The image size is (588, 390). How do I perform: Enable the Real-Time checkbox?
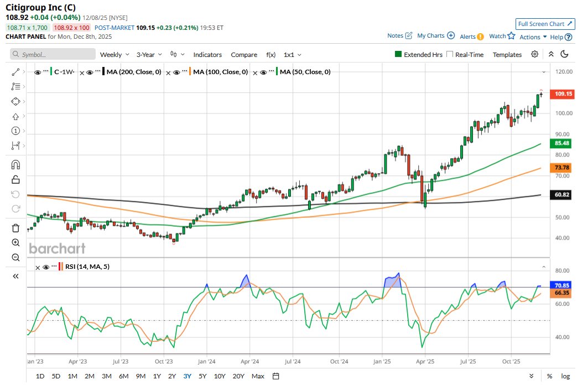pos(450,54)
